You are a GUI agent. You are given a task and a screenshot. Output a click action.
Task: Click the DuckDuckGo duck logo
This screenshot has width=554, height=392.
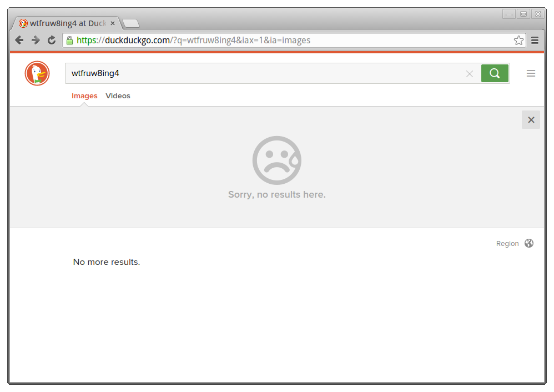(x=37, y=73)
